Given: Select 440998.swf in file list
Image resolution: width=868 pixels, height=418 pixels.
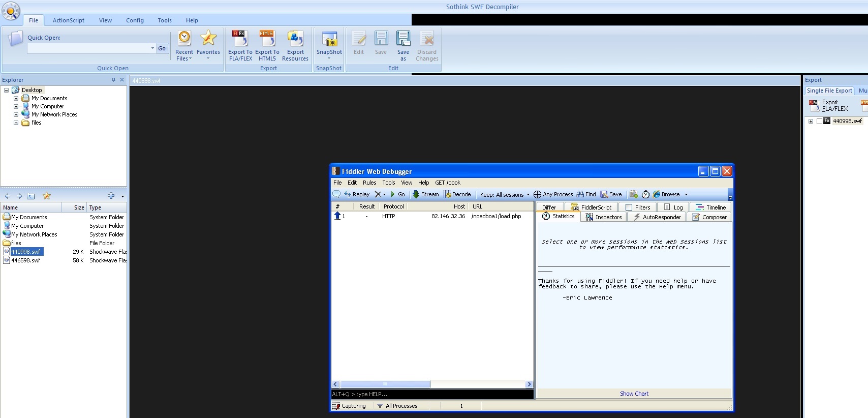Looking at the screenshot, I should point(26,252).
